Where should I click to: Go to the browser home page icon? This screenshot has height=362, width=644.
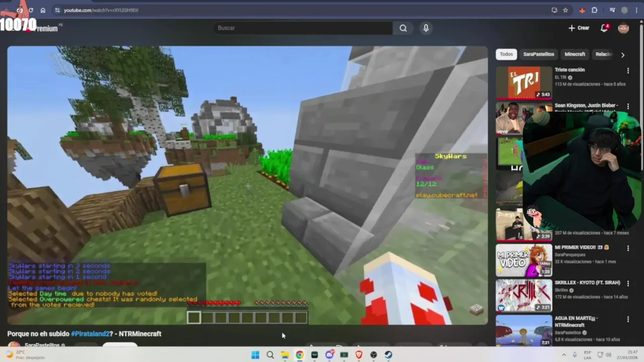pos(43,10)
